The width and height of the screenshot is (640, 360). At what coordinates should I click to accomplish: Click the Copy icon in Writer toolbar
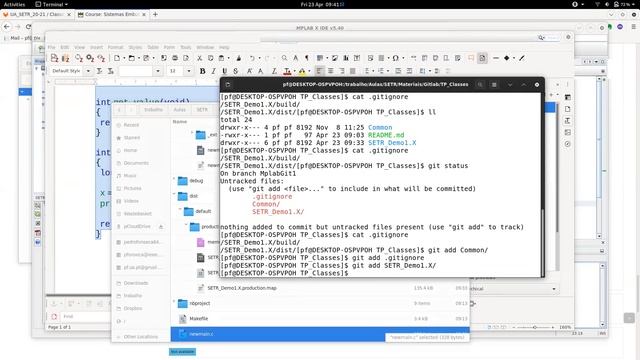coord(211,58)
